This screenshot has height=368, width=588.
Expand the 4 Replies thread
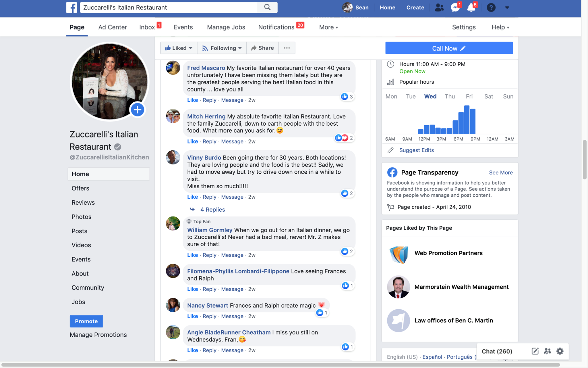[212, 210]
